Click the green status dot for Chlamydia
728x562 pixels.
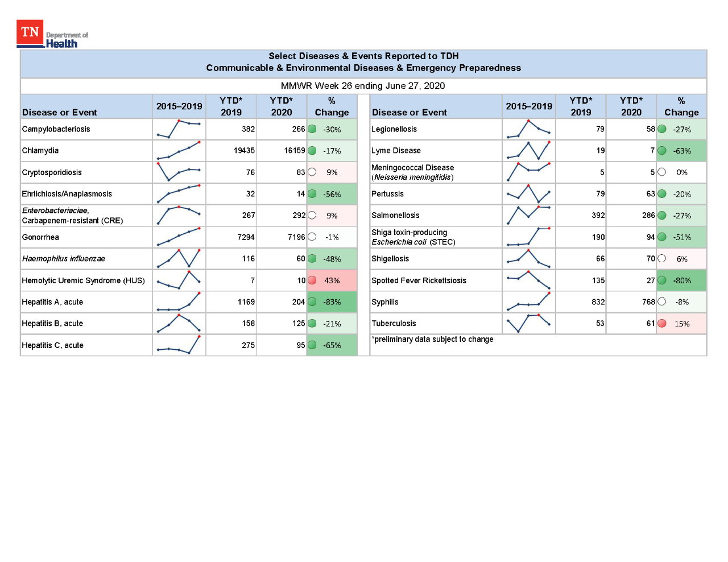click(312, 151)
